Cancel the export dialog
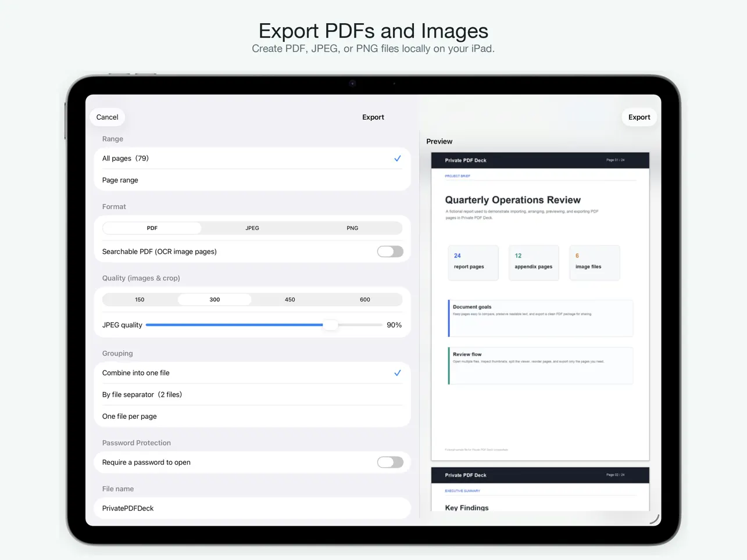Viewport: 747px width, 560px height. tap(107, 117)
